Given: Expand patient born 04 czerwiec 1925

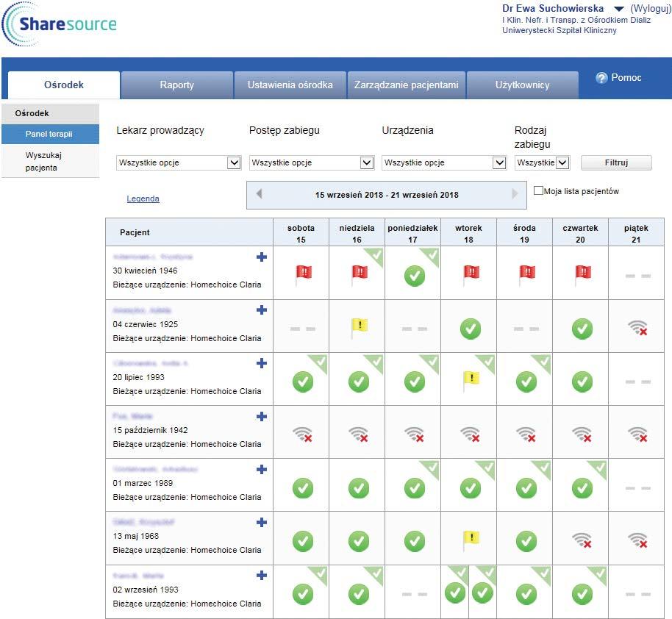Looking at the screenshot, I should 262,310.
